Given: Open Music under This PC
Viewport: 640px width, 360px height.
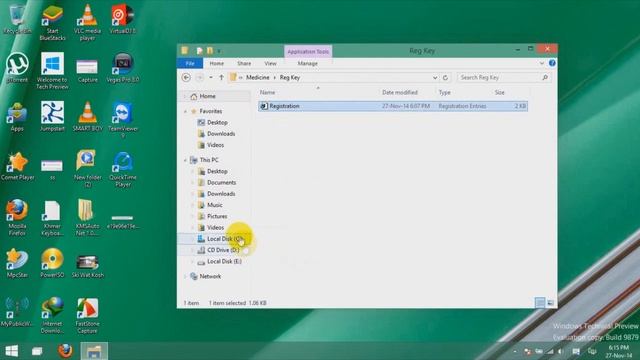Looking at the screenshot, I should [x=215, y=205].
